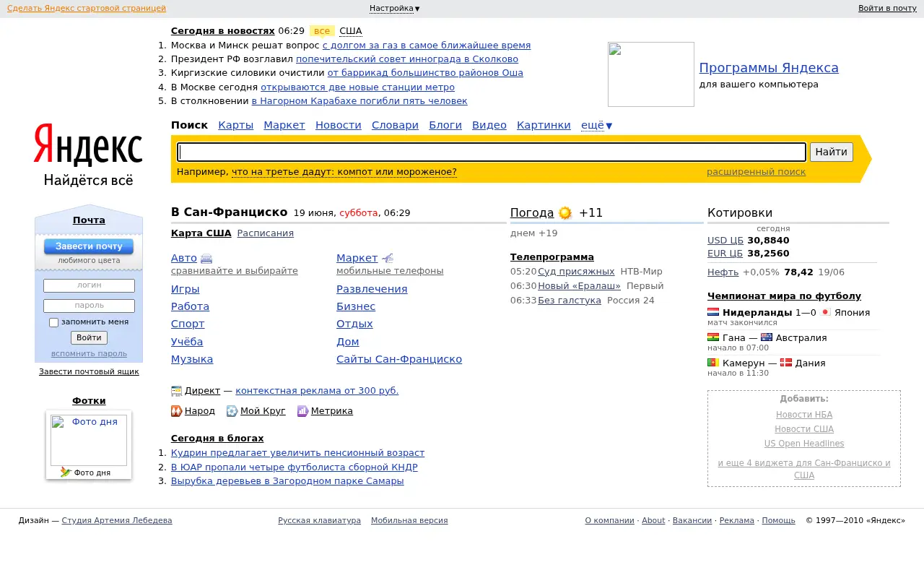Switch to the Картинки search tab

[544, 125]
